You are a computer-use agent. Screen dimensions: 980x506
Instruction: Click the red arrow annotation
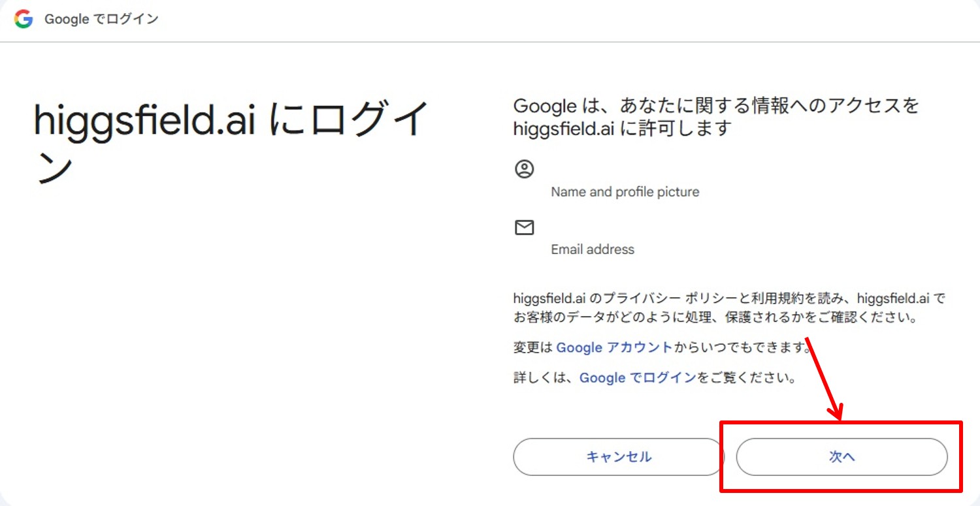[825, 379]
